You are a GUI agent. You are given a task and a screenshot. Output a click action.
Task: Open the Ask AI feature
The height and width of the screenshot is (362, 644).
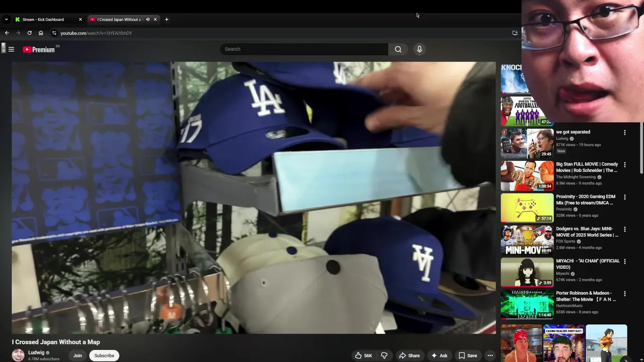point(439,355)
